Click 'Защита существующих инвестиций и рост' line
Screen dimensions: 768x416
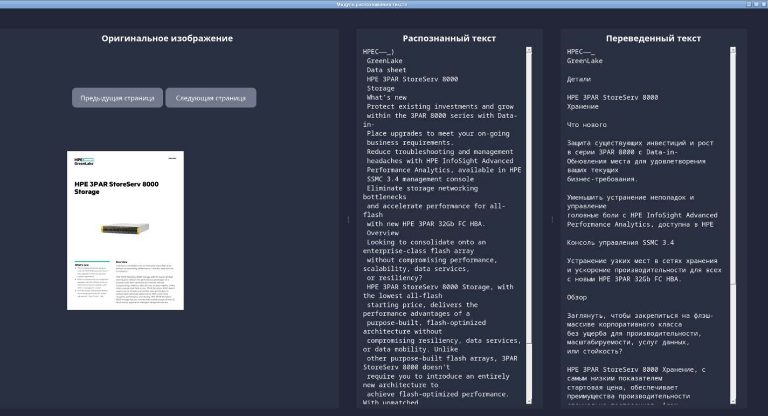(x=640, y=143)
